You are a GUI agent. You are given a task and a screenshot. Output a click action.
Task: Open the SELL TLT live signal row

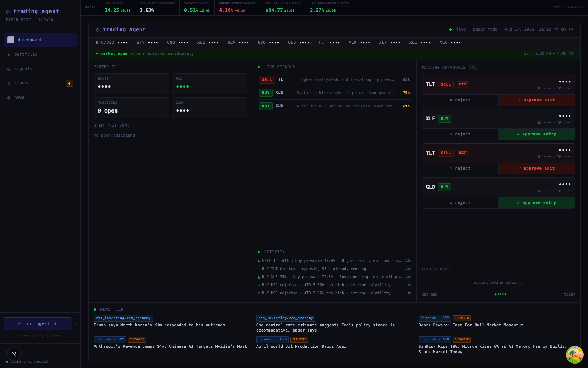pos(334,79)
